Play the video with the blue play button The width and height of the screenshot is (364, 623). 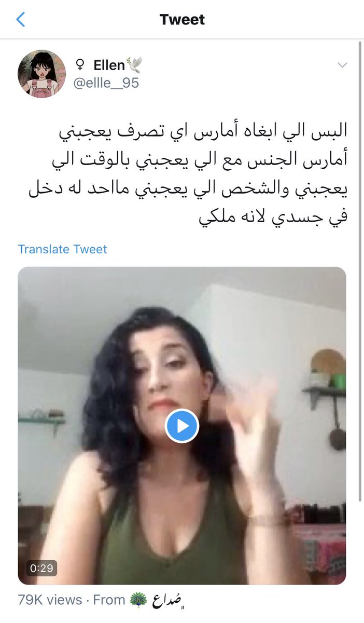[181, 426]
